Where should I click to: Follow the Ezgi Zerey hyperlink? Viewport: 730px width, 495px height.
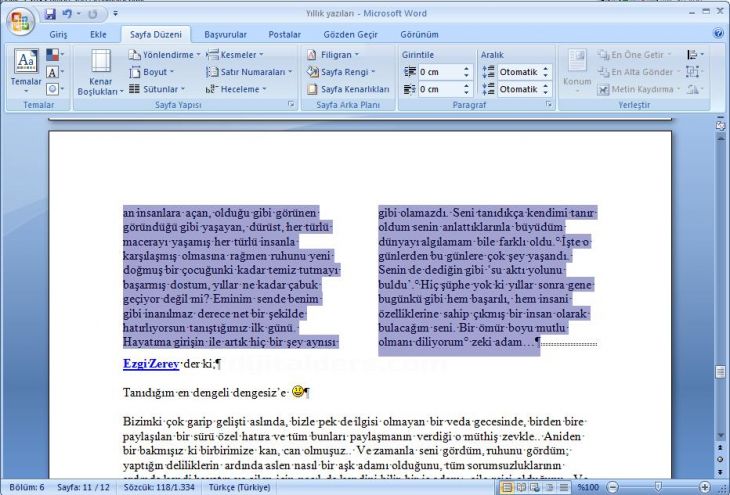point(151,364)
